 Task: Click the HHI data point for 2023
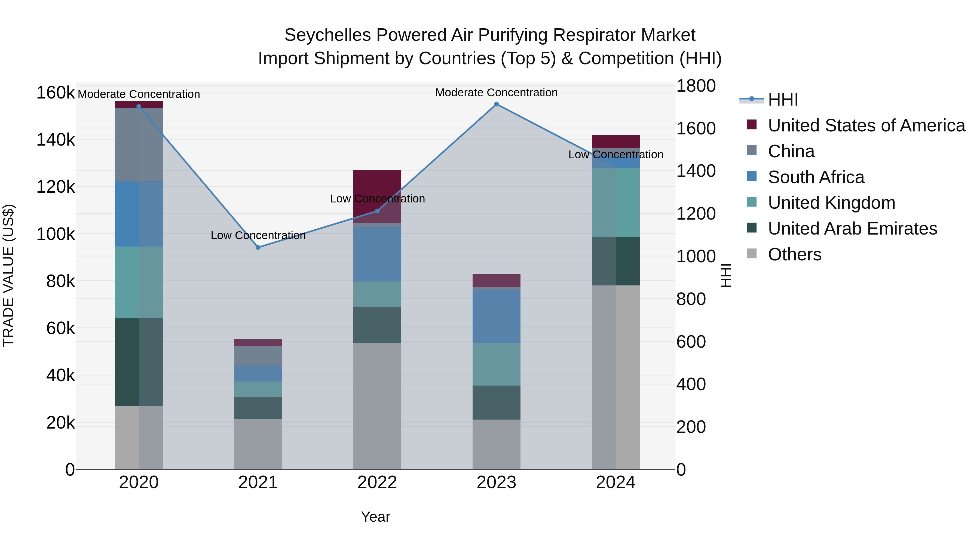[497, 104]
